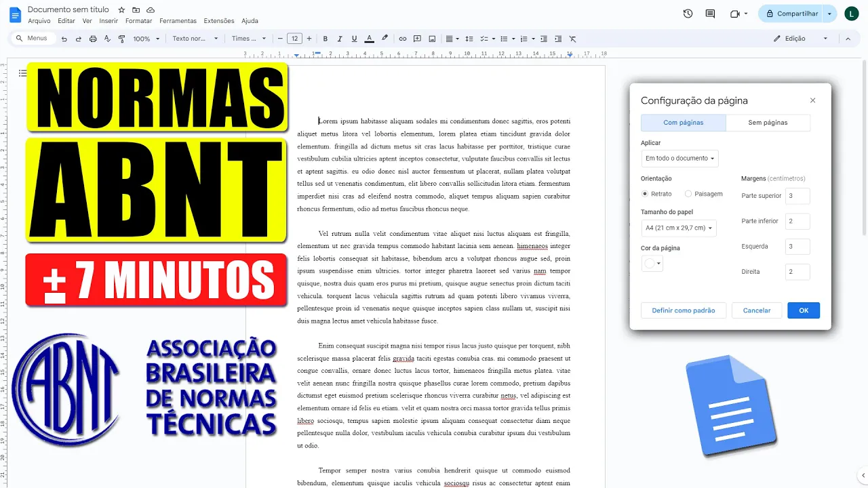The width and height of the screenshot is (868, 488).
Task: Star the document with the star icon
Action: click(121, 10)
